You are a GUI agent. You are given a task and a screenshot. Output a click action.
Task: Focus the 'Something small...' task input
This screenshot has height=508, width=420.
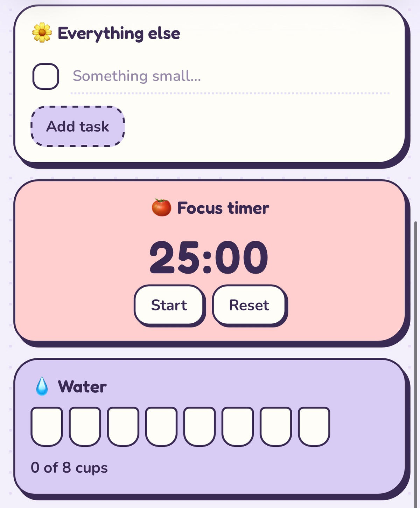pyautogui.click(x=230, y=76)
